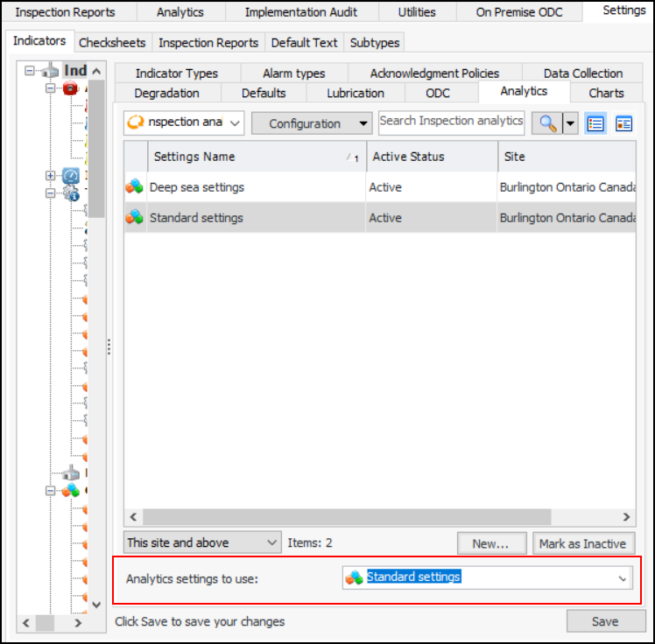Open the top-level Analytics tab beside Implementation Audit
Screen dimensions: 655x644
pos(180,12)
